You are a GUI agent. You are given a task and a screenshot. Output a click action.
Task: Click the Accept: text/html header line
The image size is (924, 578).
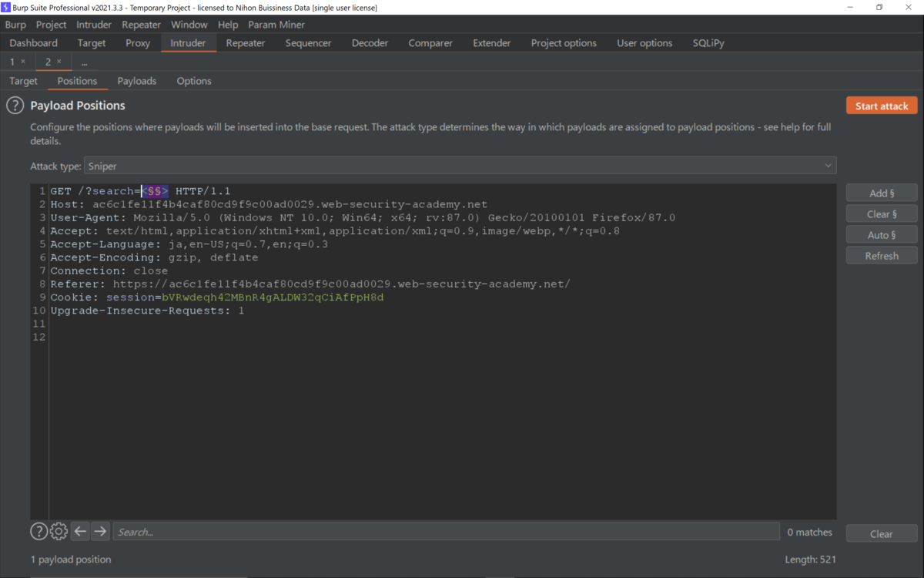point(335,230)
